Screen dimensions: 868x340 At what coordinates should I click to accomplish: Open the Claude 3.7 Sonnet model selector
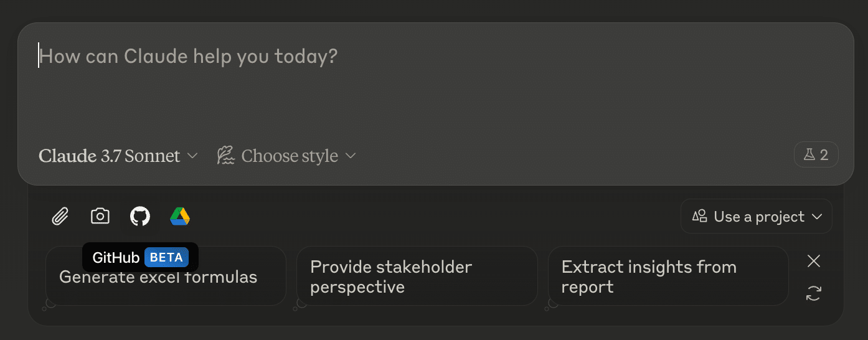coord(110,156)
